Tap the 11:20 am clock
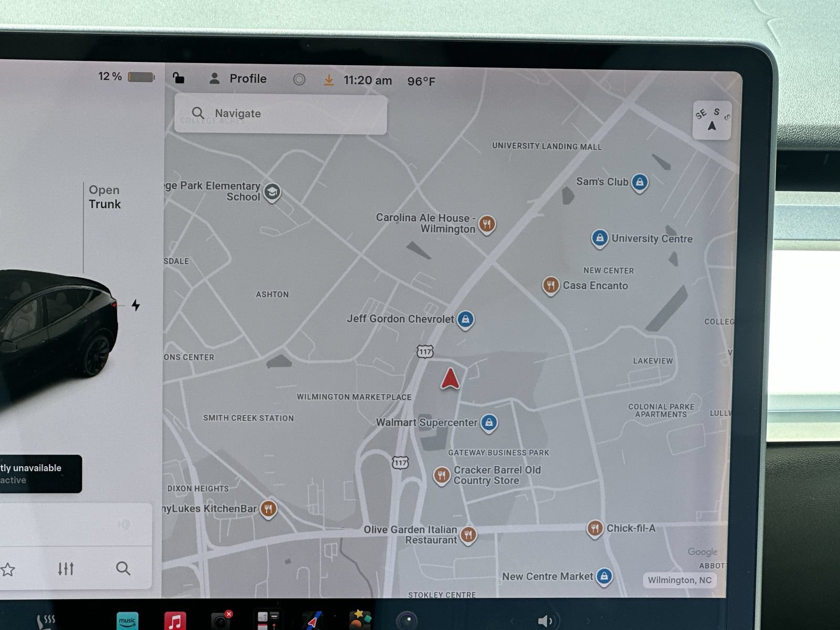840x630 pixels. [x=367, y=80]
